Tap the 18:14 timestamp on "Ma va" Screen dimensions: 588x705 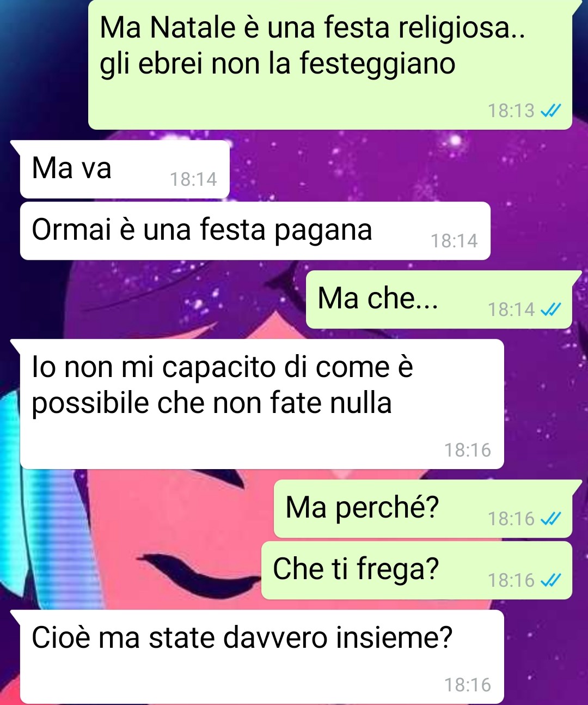pos(193,179)
